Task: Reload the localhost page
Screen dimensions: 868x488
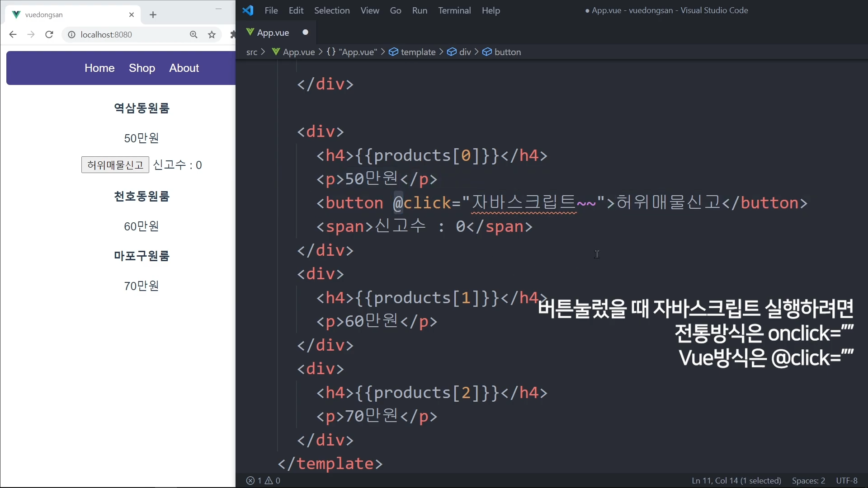Action: coord(49,35)
